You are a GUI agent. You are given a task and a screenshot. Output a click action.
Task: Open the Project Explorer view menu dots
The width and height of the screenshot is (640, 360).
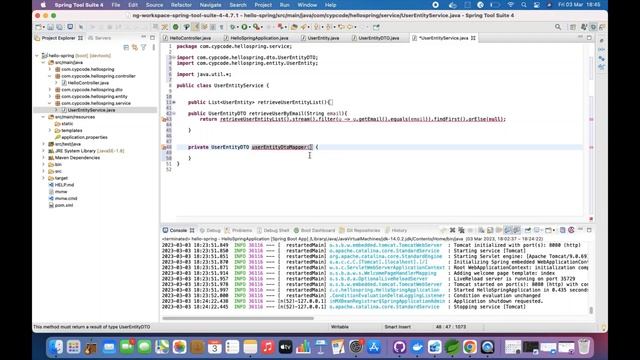click(x=153, y=48)
